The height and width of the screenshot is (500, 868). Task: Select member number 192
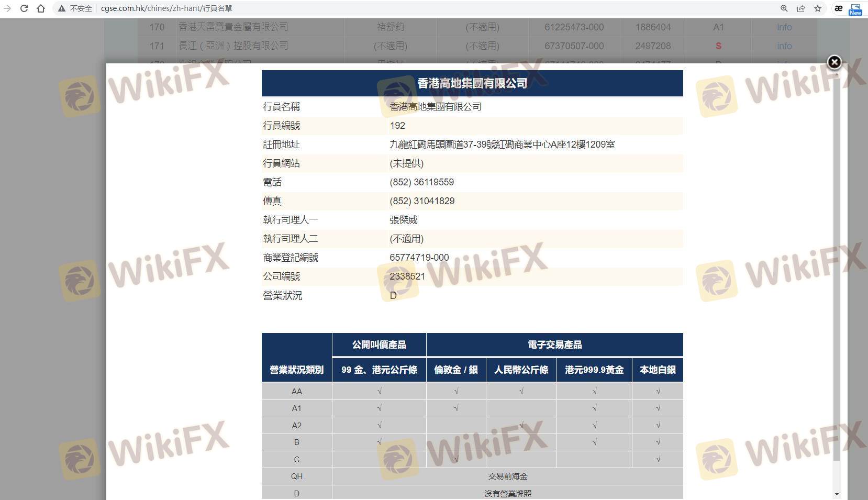tap(397, 126)
